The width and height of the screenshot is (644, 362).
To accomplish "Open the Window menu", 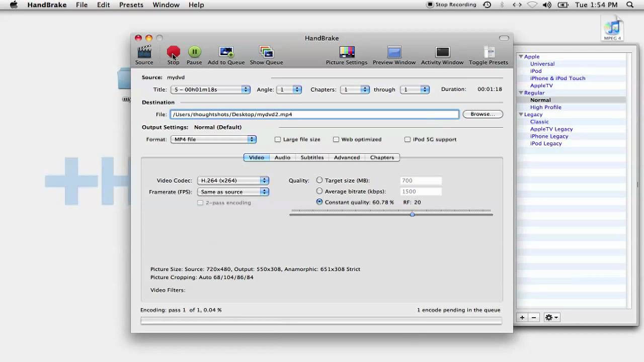I will pyautogui.click(x=166, y=5).
